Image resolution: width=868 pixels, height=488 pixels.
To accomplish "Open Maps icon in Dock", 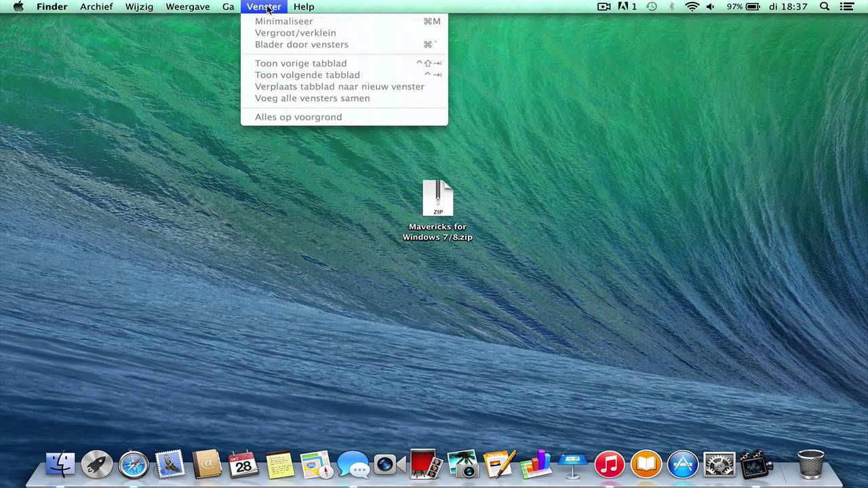I will pos(317,464).
